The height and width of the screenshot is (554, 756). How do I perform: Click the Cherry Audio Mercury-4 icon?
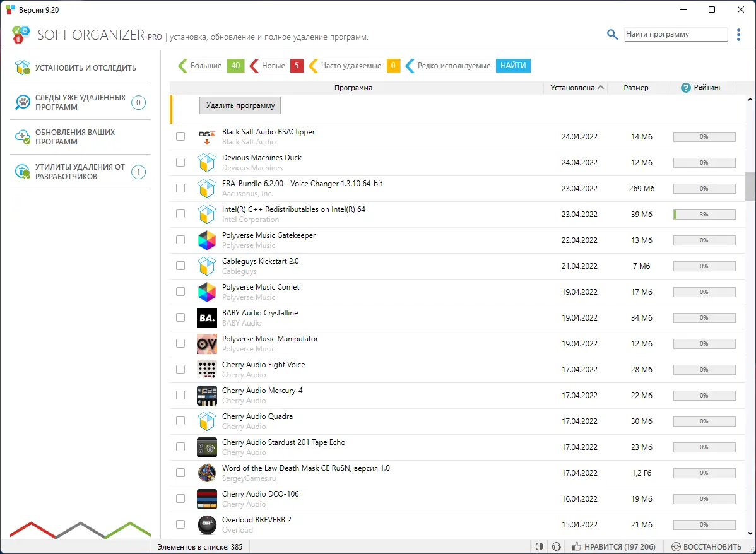click(207, 396)
